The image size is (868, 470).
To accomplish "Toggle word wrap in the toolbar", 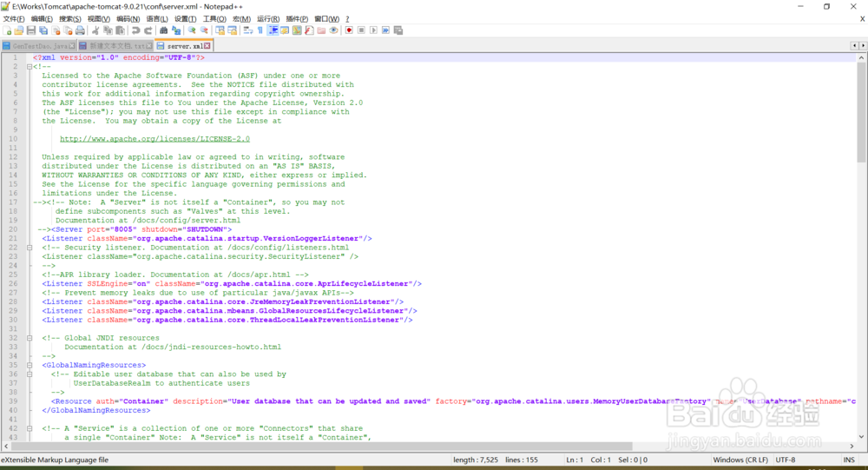I will [247, 30].
